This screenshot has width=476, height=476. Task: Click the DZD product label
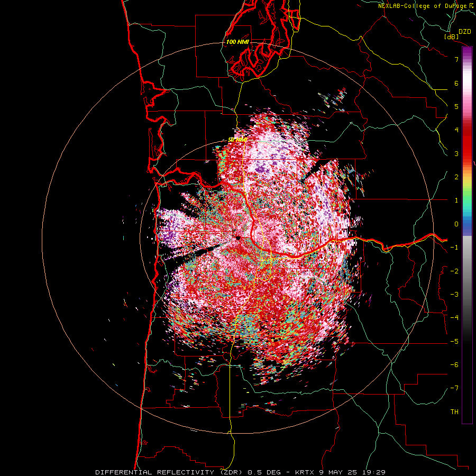tap(465, 32)
